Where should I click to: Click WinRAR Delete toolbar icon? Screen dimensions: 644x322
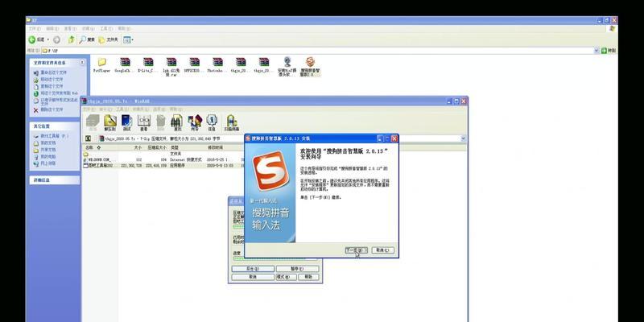160,122
